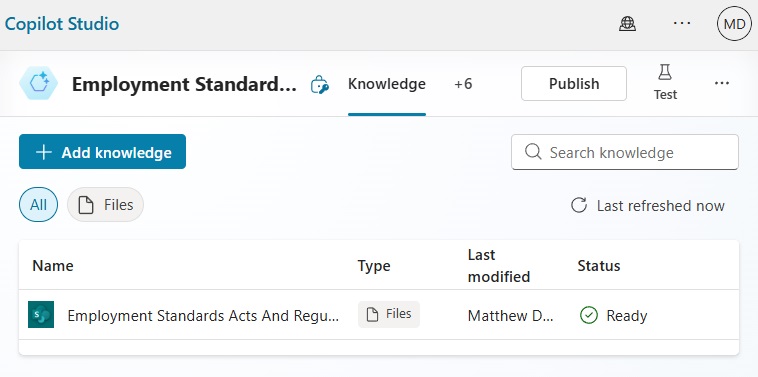
Task: Click the Copilot Studio title link
Action: click(62, 24)
